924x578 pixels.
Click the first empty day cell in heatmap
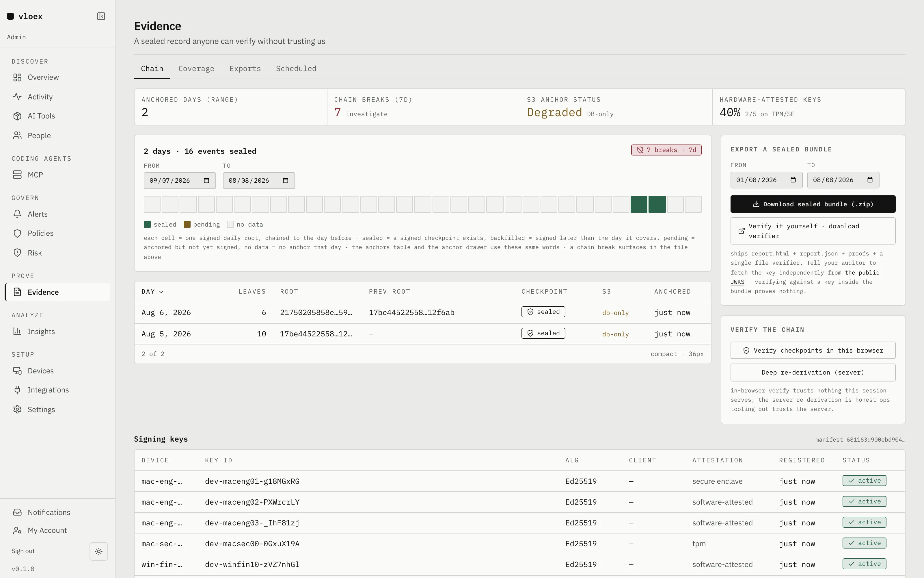[152, 204]
